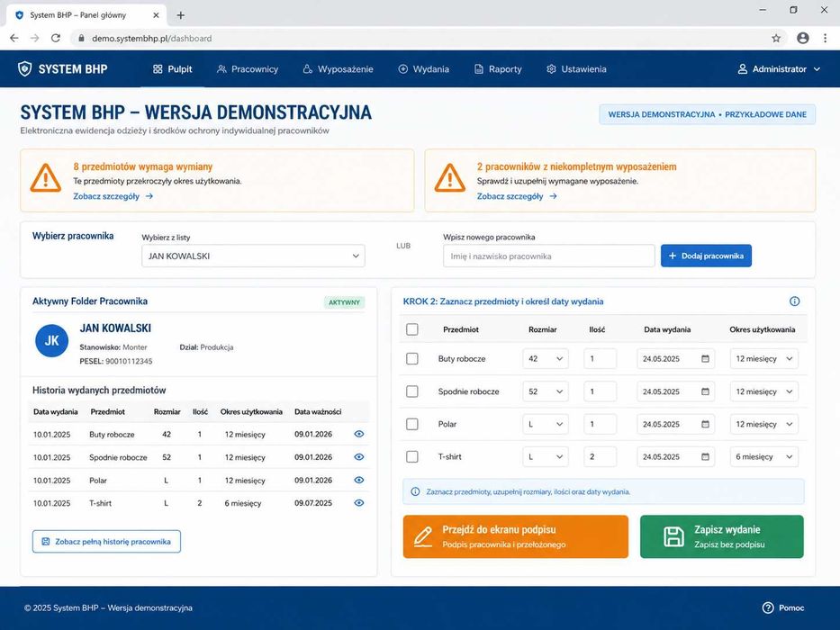Screen dimensions: 840x630
Task: Follow Zobacz szczegóły link for items needing replacement
Action: click(x=113, y=196)
